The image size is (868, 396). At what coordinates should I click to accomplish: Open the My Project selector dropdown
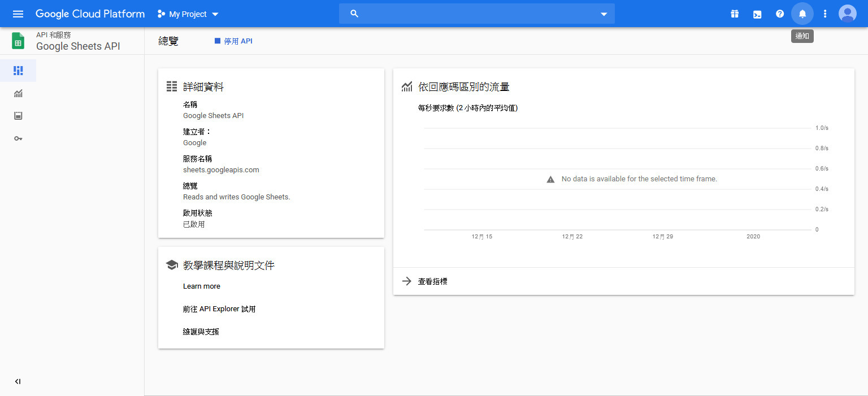point(188,14)
